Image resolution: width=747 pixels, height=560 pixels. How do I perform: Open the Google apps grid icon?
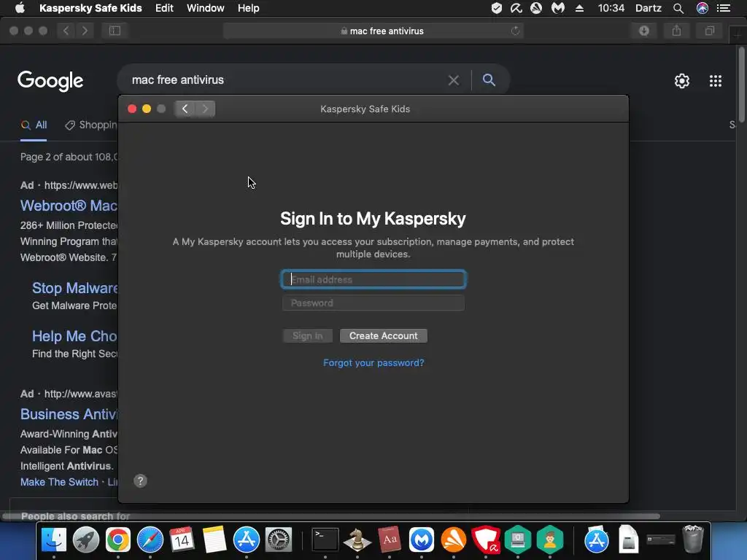(x=716, y=81)
